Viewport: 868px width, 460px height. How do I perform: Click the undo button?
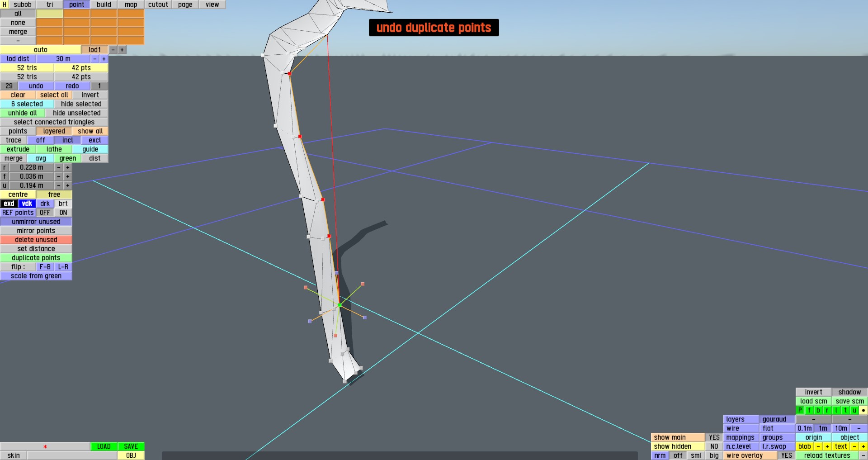click(x=36, y=86)
